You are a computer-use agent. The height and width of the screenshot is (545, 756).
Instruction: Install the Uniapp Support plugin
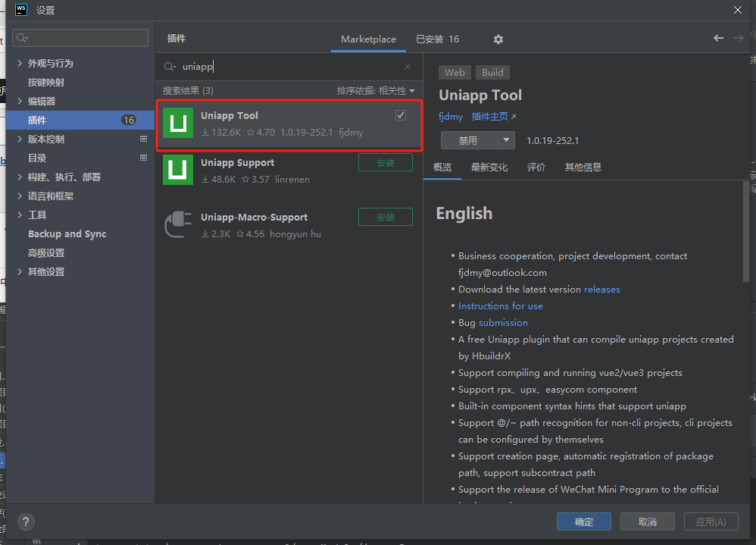(x=385, y=162)
